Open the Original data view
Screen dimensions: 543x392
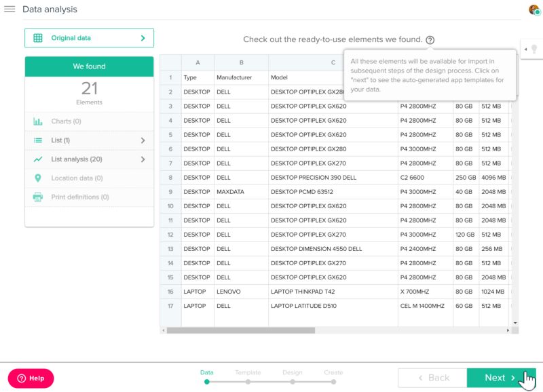tap(88, 37)
